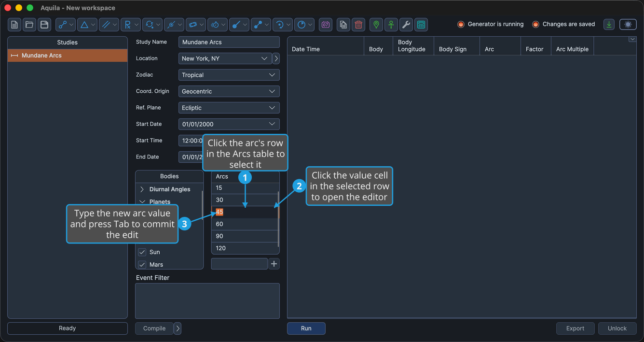Select the parallel lines tool icon
The image size is (644, 342).
(106, 25)
